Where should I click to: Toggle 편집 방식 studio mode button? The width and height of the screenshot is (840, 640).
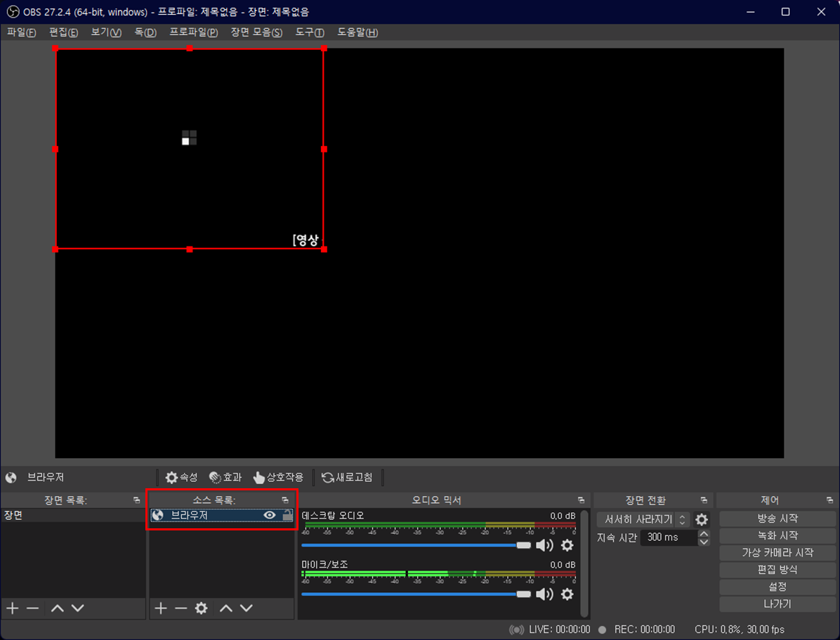click(x=777, y=570)
